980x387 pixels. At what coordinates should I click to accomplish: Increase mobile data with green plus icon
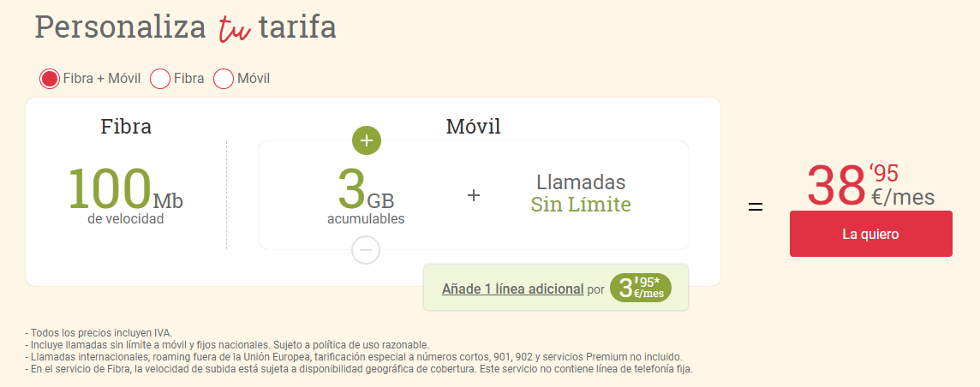[367, 141]
